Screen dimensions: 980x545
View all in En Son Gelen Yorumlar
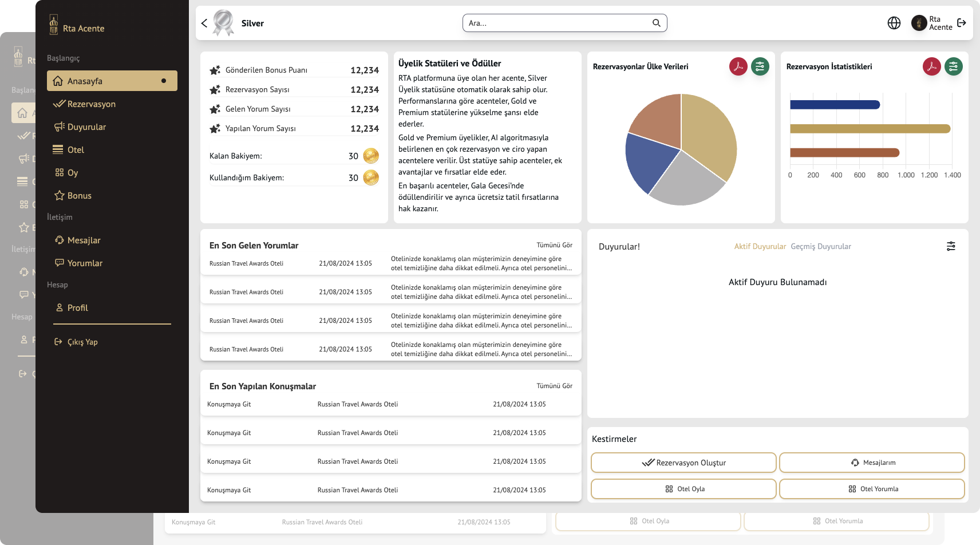(x=554, y=245)
